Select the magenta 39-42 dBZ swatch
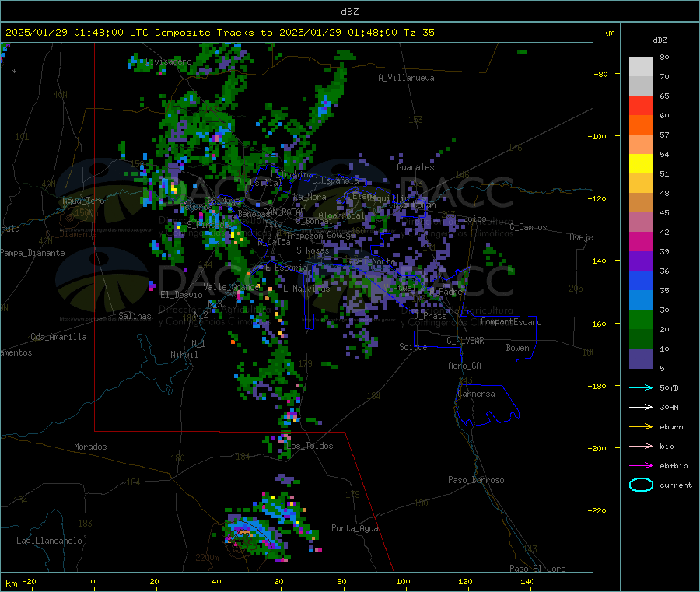700x592 pixels. [x=641, y=241]
